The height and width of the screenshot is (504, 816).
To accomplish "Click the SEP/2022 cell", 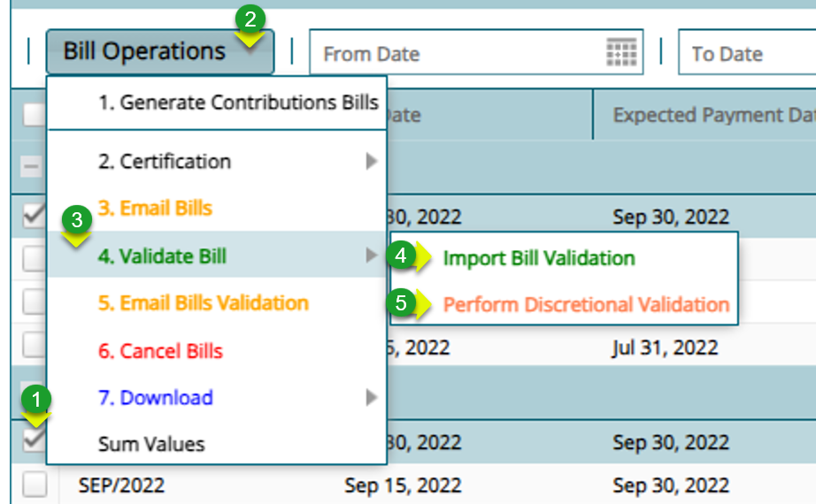I will [121, 485].
